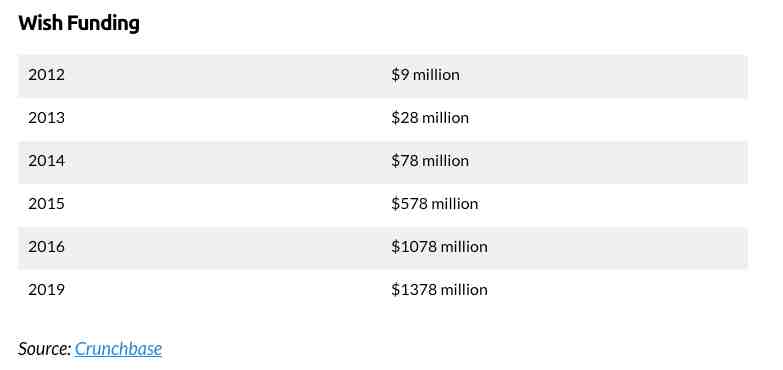This screenshot has height=370, width=783.
Task: Click the $578 million funding amount
Action: click(x=434, y=204)
